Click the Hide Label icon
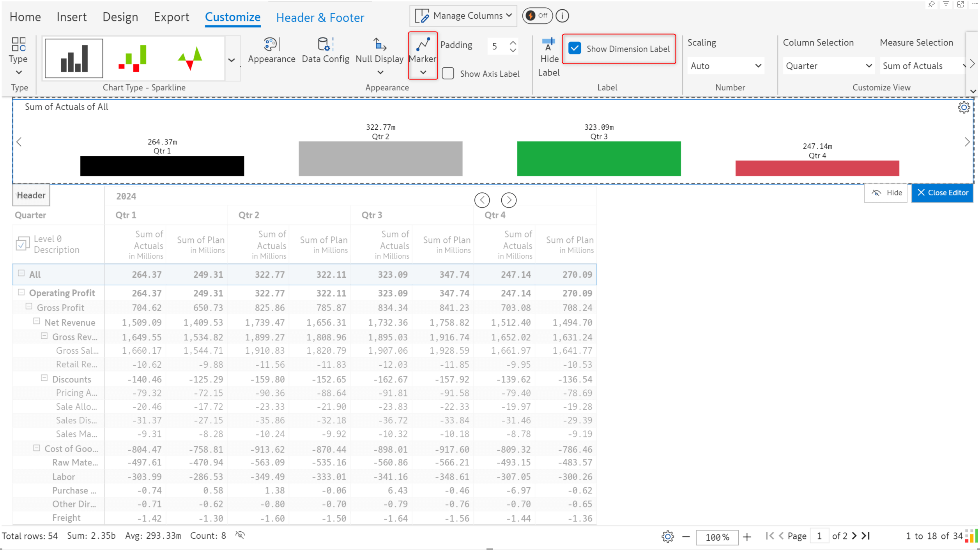Screen dimensions: 980x550 (549, 57)
